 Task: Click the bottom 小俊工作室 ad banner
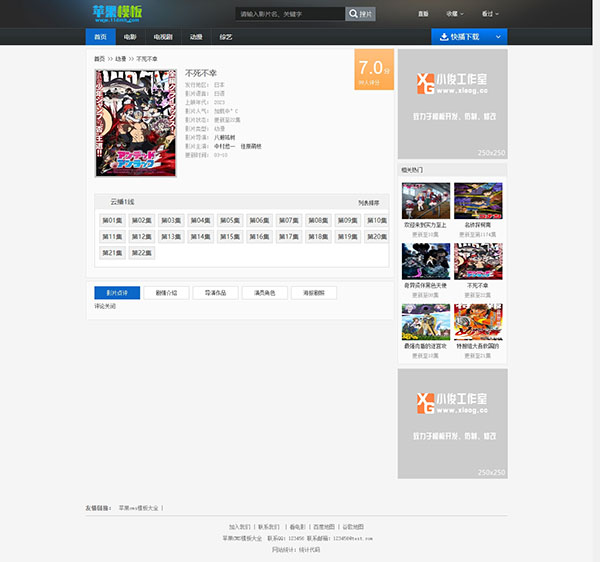click(452, 423)
